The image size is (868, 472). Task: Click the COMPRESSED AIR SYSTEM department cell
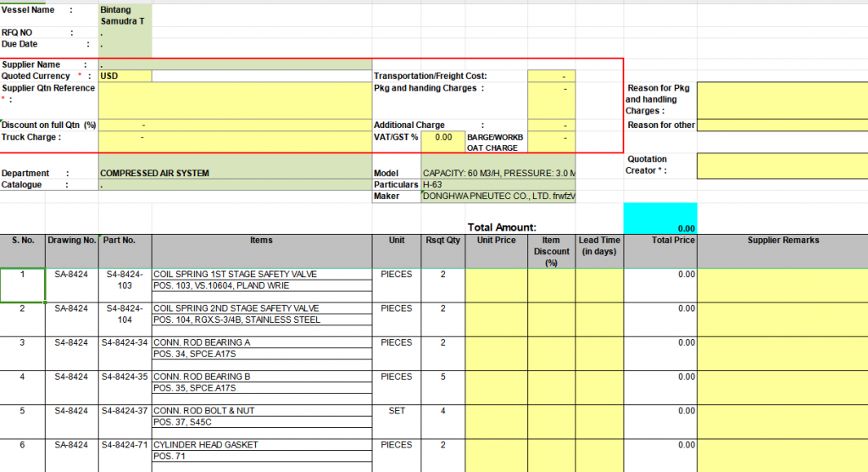235,174
